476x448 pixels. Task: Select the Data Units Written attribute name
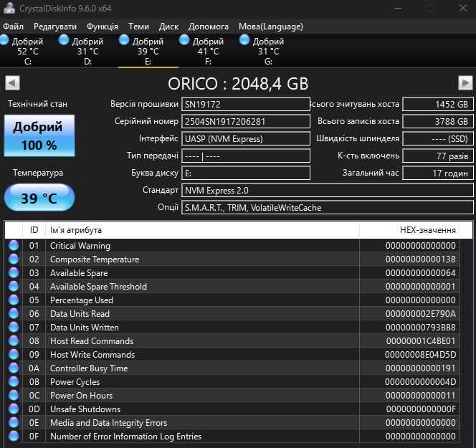pos(85,328)
